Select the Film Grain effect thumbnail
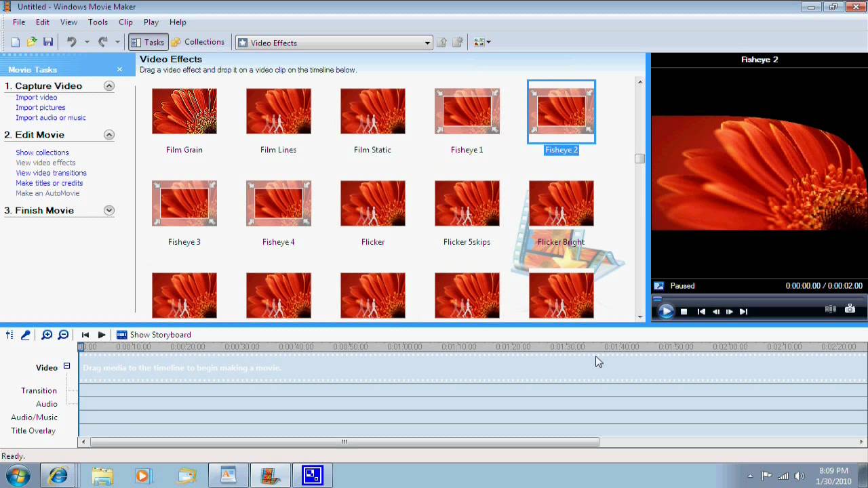Image resolution: width=868 pixels, height=488 pixels. click(184, 111)
